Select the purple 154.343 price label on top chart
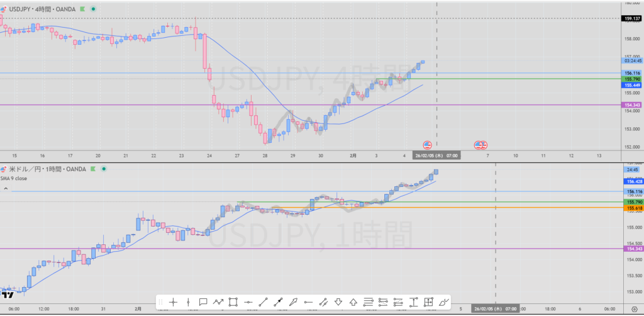The image size is (644, 316). [631, 104]
